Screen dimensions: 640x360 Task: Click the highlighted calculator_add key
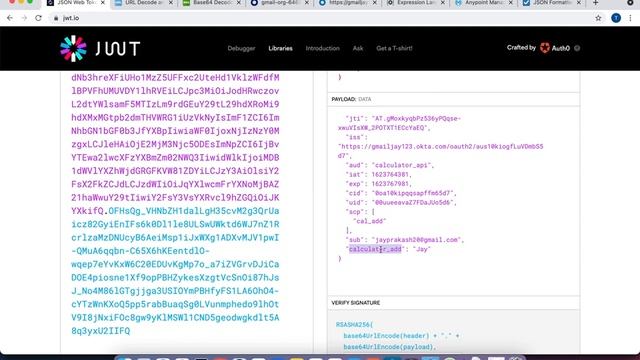[x=375, y=249]
